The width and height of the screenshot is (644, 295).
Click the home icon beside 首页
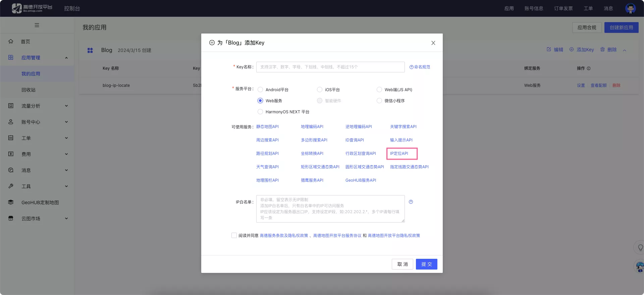[11, 41]
